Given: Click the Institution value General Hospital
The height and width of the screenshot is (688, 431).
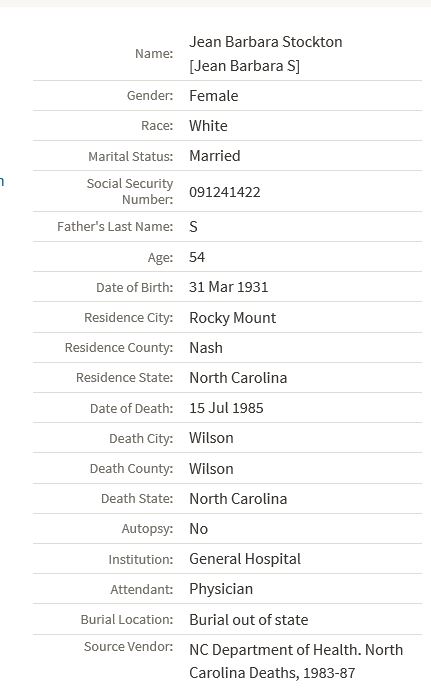Looking at the screenshot, I should pos(245,559).
